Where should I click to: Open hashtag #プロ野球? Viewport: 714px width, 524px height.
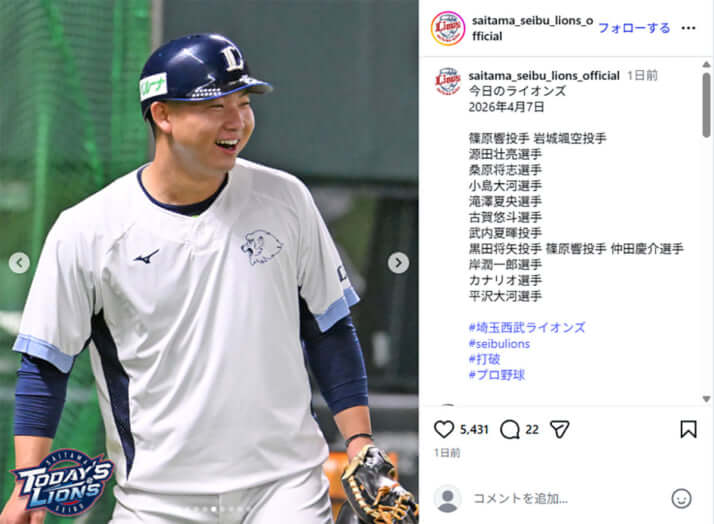497,375
